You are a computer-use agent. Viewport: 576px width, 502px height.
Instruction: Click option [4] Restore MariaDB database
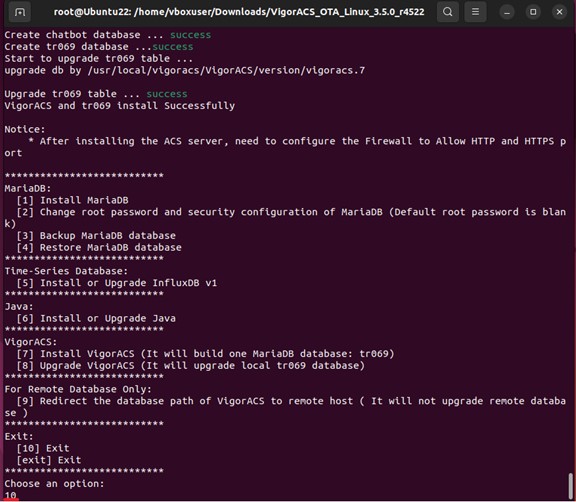pyautogui.click(x=99, y=247)
